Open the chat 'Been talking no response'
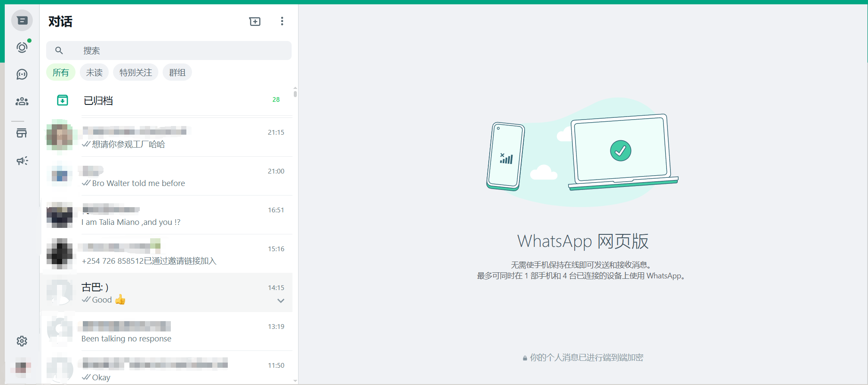This screenshot has height=385, width=868. point(167,331)
